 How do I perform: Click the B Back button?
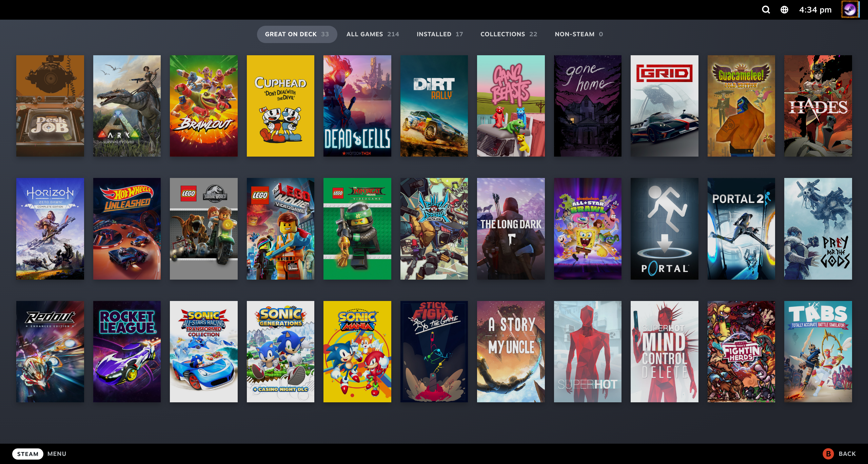pyautogui.click(x=840, y=454)
